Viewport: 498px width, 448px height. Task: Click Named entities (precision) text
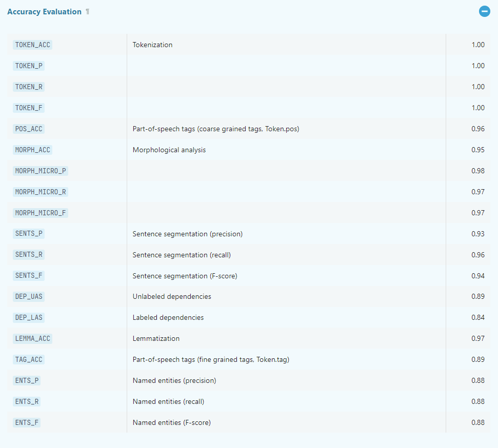point(174,380)
